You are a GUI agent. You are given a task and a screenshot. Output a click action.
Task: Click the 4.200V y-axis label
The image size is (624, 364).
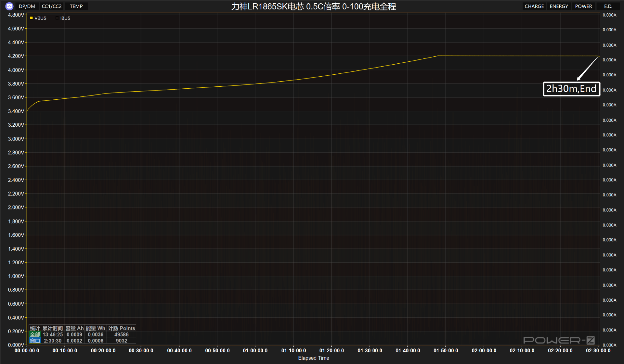(16, 56)
